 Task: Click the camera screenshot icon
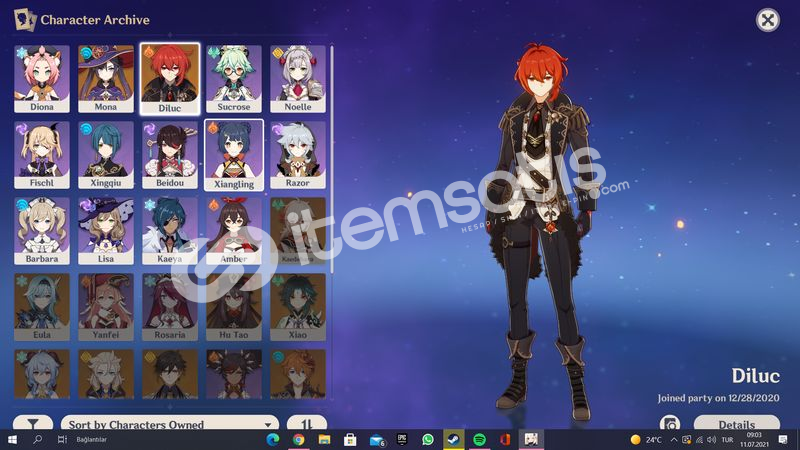670,422
